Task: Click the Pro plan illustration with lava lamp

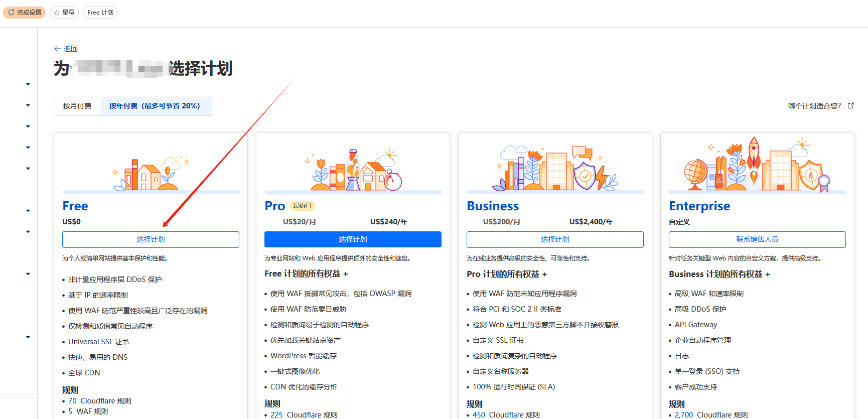Action: [353, 170]
